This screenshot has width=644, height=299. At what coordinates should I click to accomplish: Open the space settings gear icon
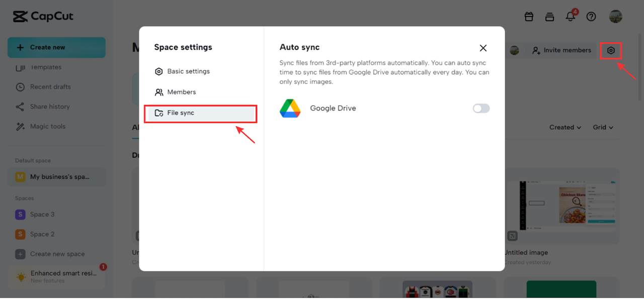[611, 51]
